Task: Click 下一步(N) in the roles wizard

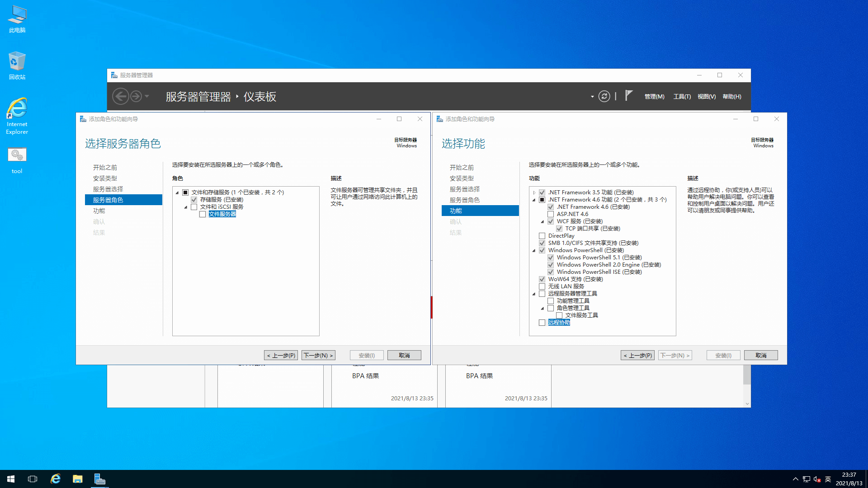Action: click(x=318, y=356)
